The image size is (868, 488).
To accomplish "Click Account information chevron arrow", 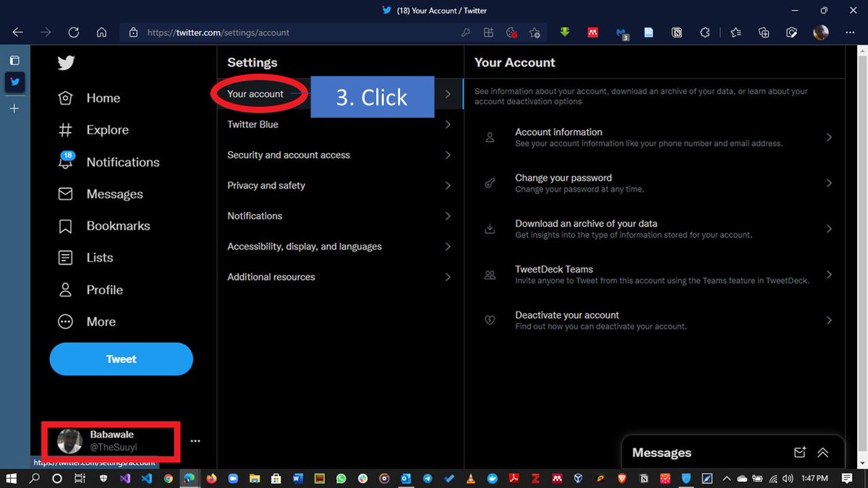I will (x=829, y=137).
